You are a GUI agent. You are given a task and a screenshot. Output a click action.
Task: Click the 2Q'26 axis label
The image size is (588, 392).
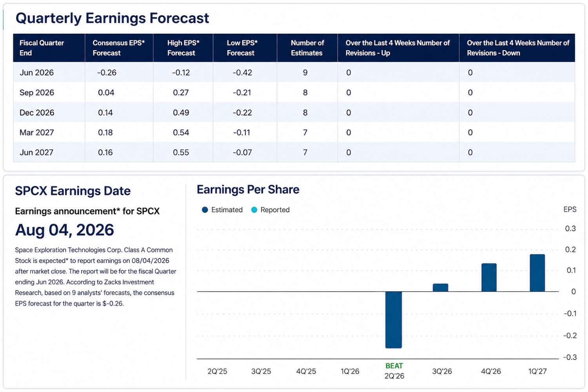point(394,376)
